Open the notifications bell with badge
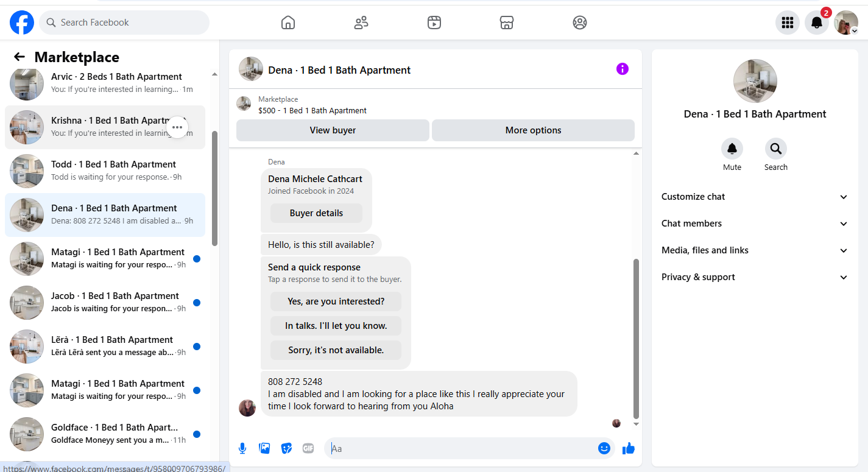Screen dimensions: 868x472 817,23
